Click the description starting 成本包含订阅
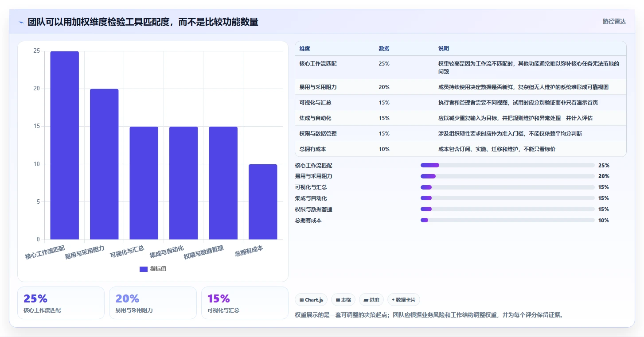The height and width of the screenshot is (337, 644). pos(496,149)
